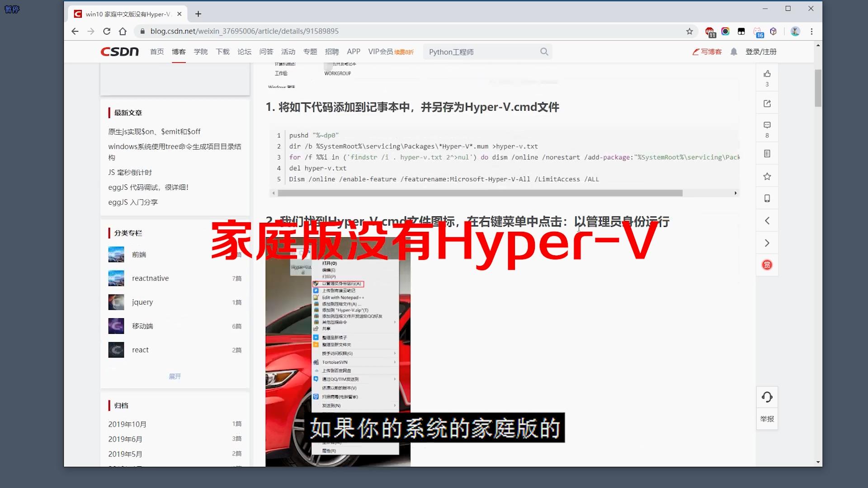Click the share icon in the right toolbar
Image resolution: width=868 pixels, height=488 pixels.
[x=767, y=103]
